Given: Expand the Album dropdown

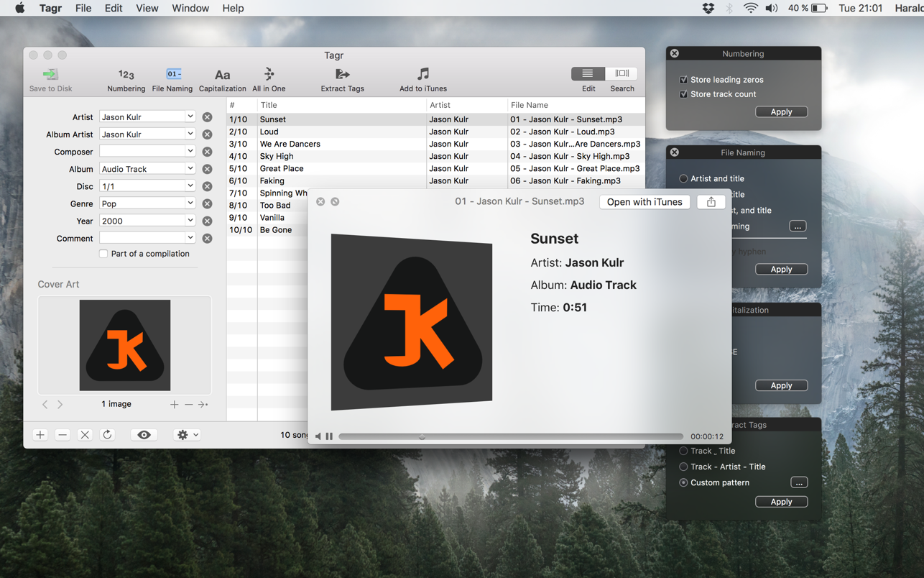Looking at the screenshot, I should click(190, 168).
